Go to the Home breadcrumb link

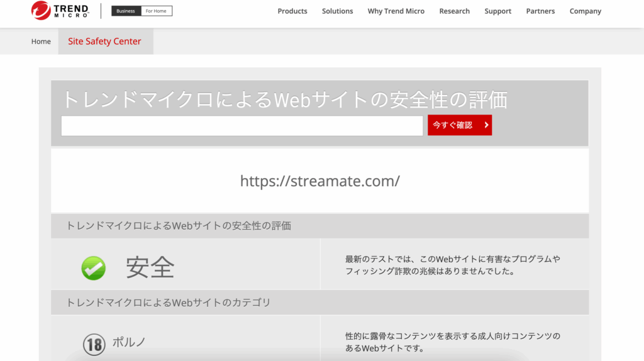pyautogui.click(x=41, y=42)
